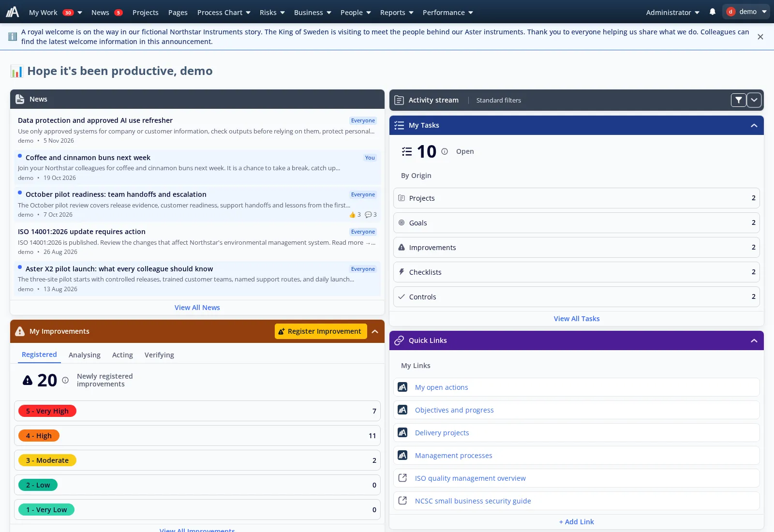Switch to the Verifying tab
The height and width of the screenshot is (532, 774).
tap(159, 355)
